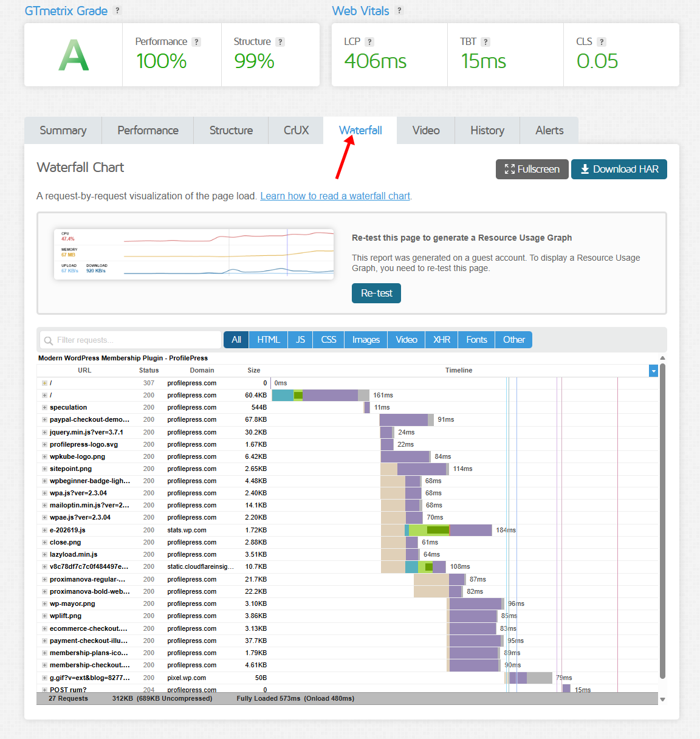Expand the lazyload.min.js request row
Screen dimensions: 700x739
click(44, 555)
